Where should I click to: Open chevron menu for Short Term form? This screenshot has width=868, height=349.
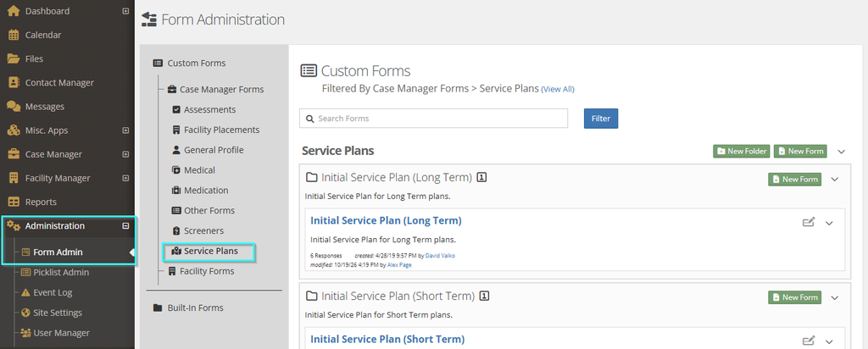829,341
